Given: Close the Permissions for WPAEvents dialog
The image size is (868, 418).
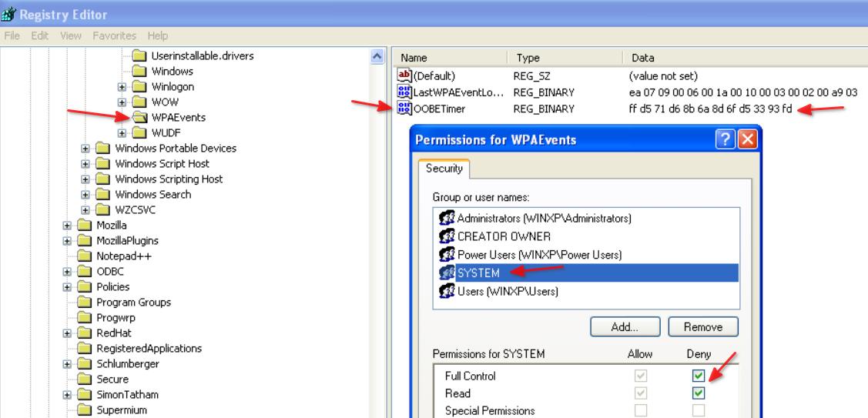Looking at the screenshot, I should 747,139.
